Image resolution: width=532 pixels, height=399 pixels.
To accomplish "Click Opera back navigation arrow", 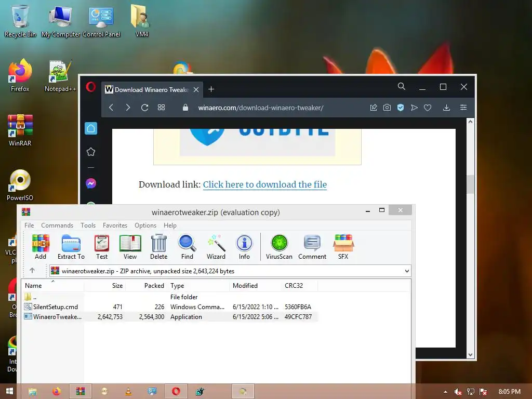I will tap(111, 108).
